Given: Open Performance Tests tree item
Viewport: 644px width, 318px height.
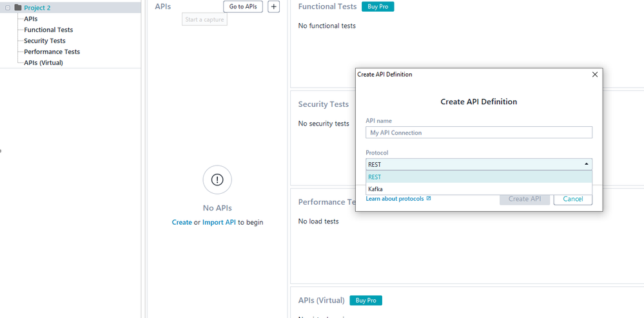Looking at the screenshot, I should [52, 51].
